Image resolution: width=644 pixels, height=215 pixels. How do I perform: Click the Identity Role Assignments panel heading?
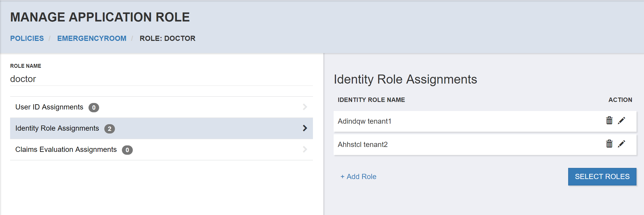coord(405,79)
